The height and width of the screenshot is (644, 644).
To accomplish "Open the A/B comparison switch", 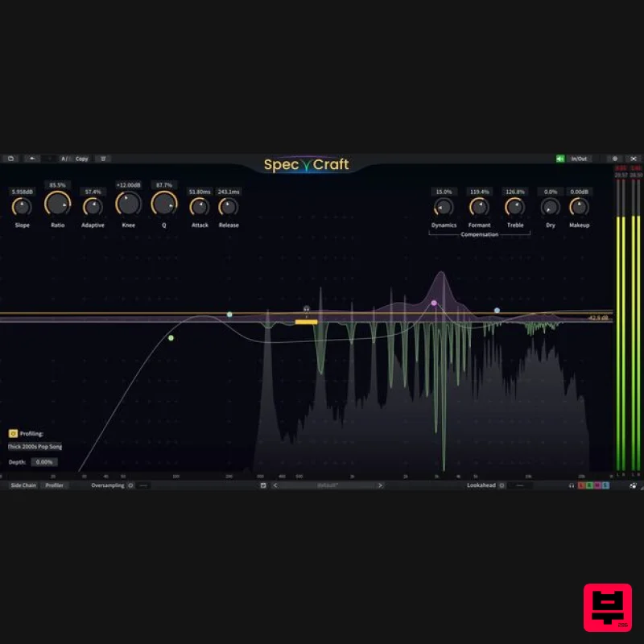I will pyautogui.click(x=64, y=159).
